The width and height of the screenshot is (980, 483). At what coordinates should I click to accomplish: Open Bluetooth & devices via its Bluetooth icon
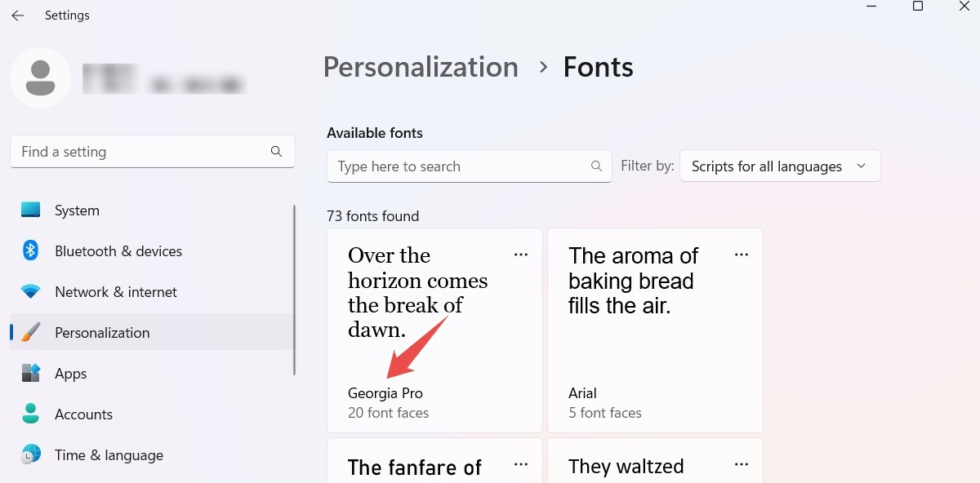click(30, 250)
